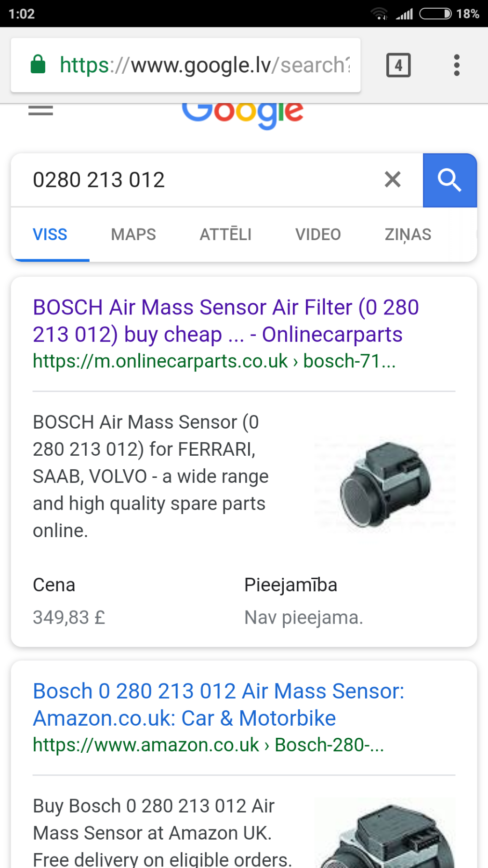This screenshot has width=488, height=868.
Task: Open Chrome's three-dot overflow menu
Action: tap(456, 65)
